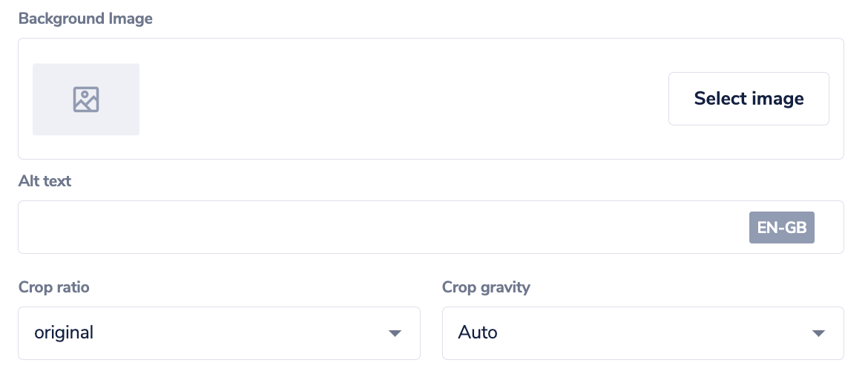
Task: Click the 'Auto' value in Crop gravity
Action: [478, 333]
